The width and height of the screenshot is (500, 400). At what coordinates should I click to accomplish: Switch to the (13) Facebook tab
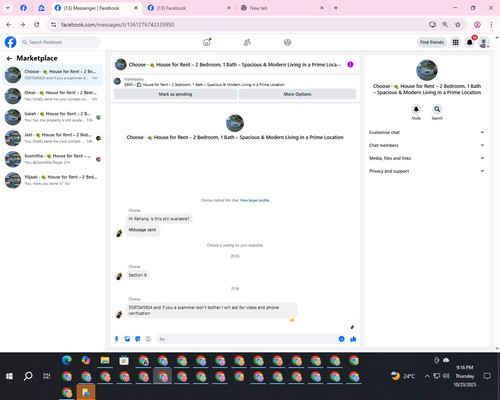pos(189,8)
